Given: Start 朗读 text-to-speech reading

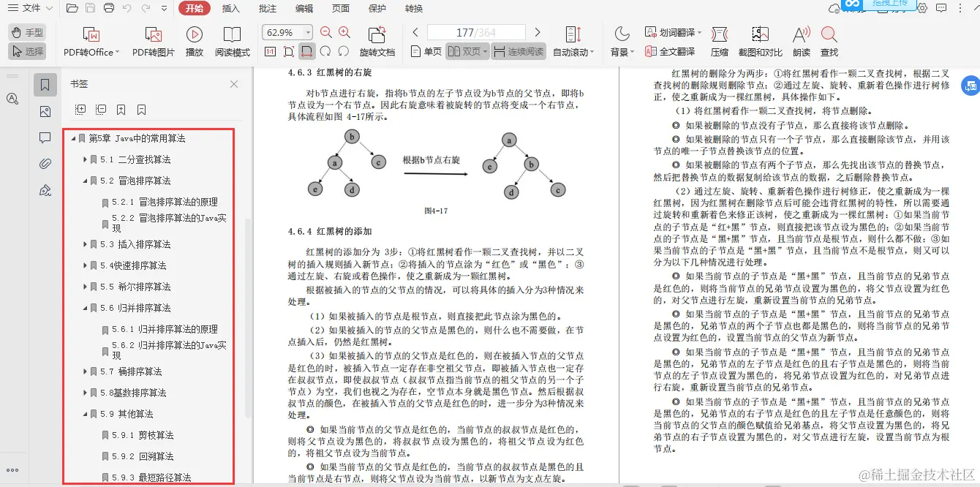Looking at the screenshot, I should (x=801, y=39).
